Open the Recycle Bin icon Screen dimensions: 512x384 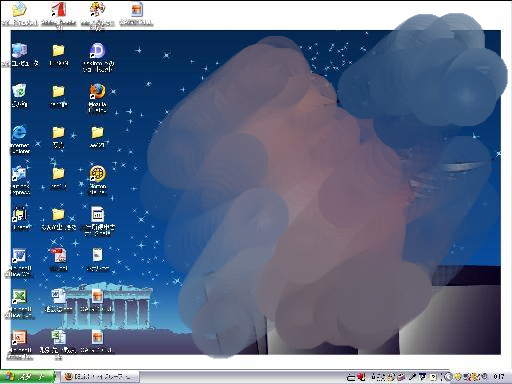pos(19,92)
